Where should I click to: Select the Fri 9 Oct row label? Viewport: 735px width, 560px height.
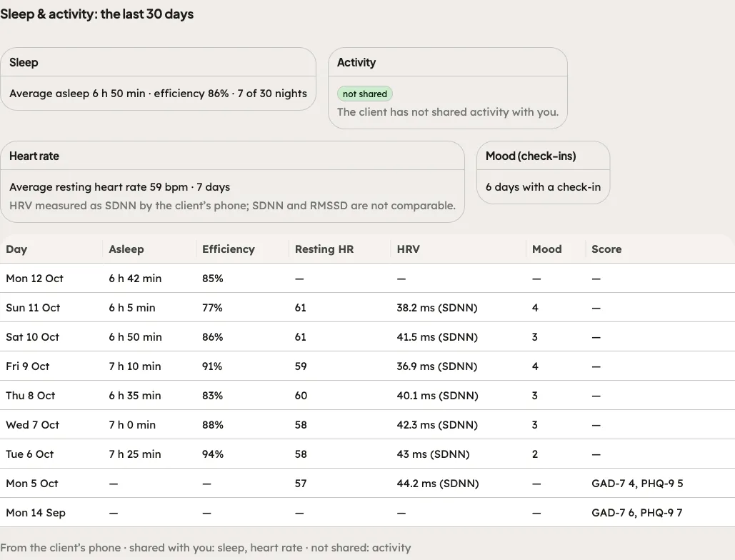pos(27,366)
